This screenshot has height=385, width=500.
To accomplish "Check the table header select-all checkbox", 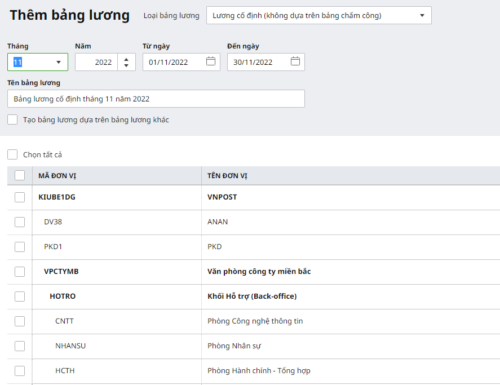I will point(20,175).
